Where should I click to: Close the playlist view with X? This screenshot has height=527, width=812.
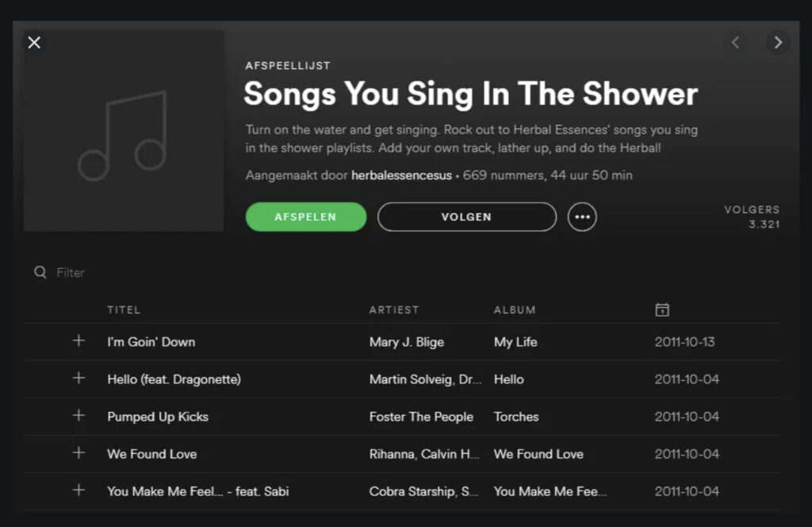(34, 43)
